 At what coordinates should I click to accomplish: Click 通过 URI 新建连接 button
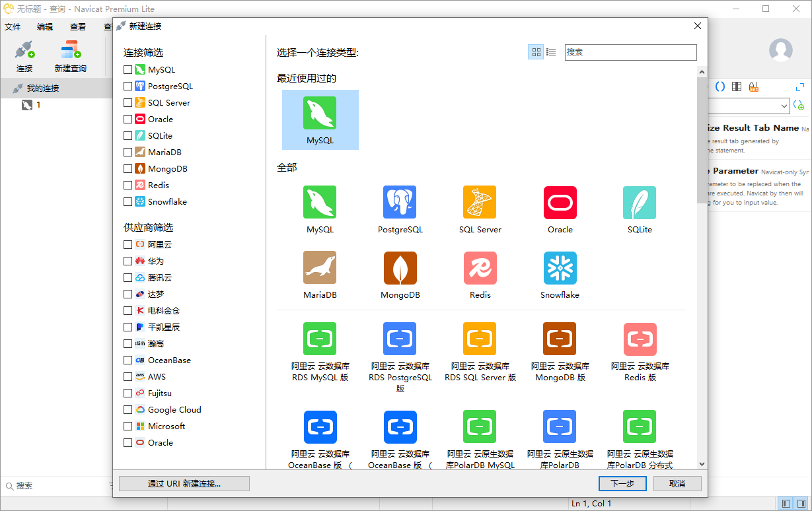tap(184, 483)
